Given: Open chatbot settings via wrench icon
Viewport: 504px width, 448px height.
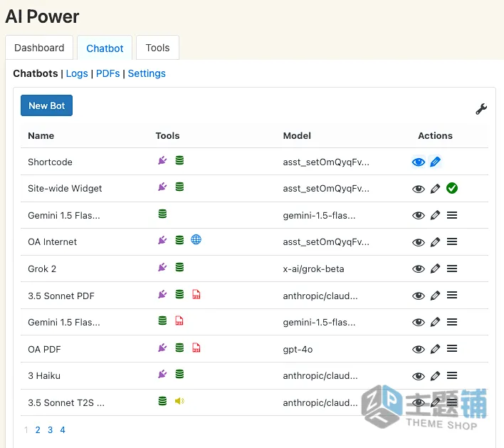Looking at the screenshot, I should (x=481, y=109).
